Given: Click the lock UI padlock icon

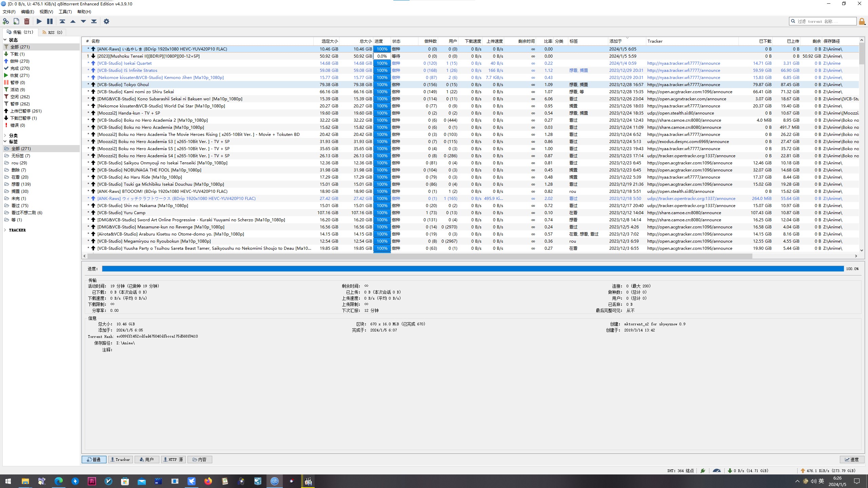Looking at the screenshot, I should tap(862, 22).
